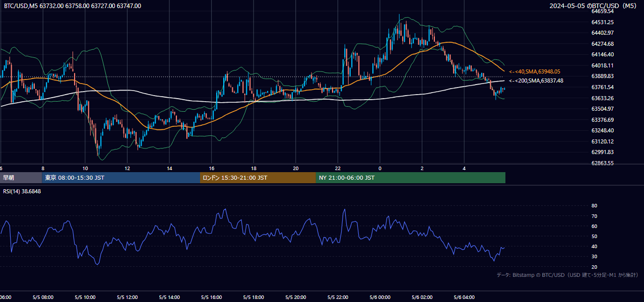
Task: Click hour 8 on price chart time axis
Action: click(x=43, y=168)
